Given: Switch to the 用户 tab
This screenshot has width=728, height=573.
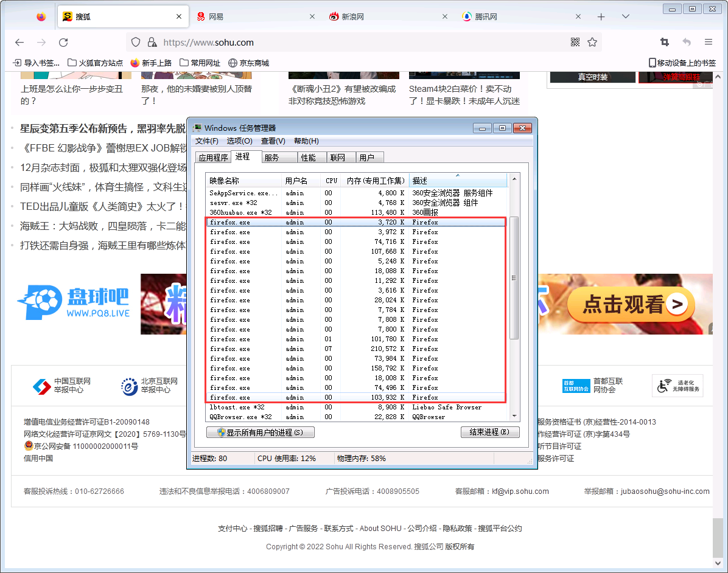Looking at the screenshot, I should (370, 158).
